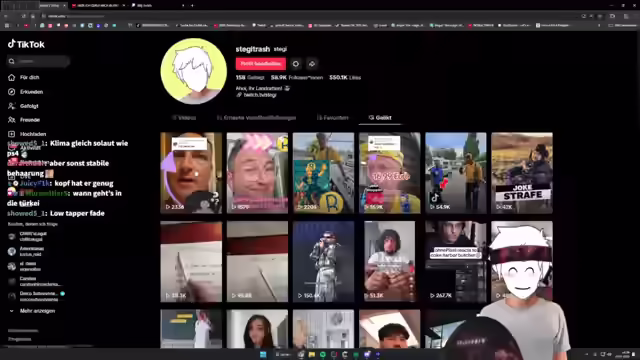
Task: Click the browser reload button
Action: [24, 16]
